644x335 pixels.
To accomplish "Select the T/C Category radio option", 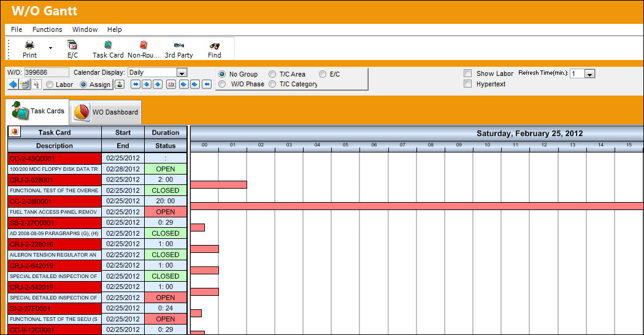I will [x=272, y=84].
